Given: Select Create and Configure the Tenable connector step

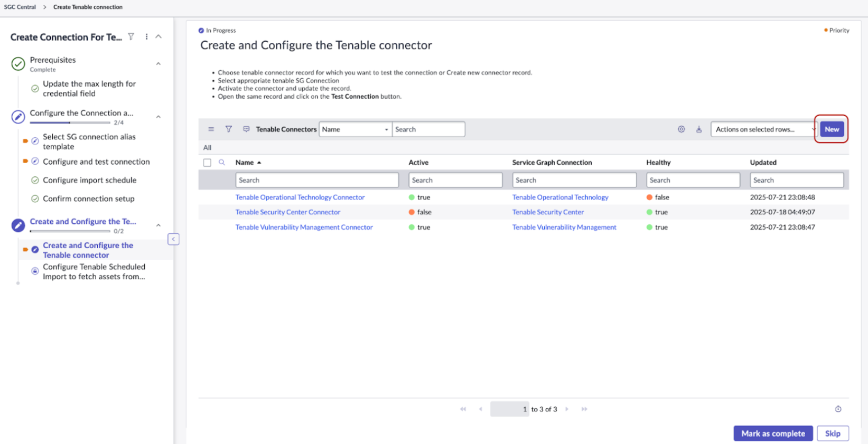Looking at the screenshot, I should (x=88, y=250).
